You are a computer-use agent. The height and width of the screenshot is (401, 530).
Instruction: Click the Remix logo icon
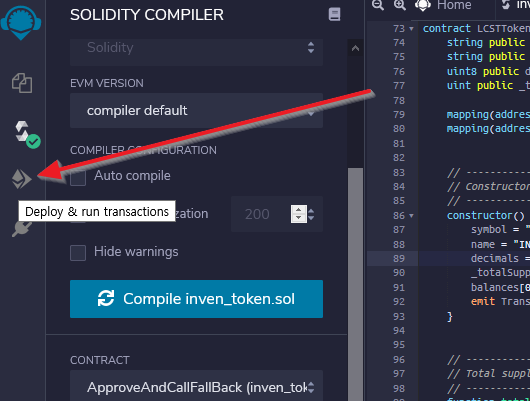21,23
